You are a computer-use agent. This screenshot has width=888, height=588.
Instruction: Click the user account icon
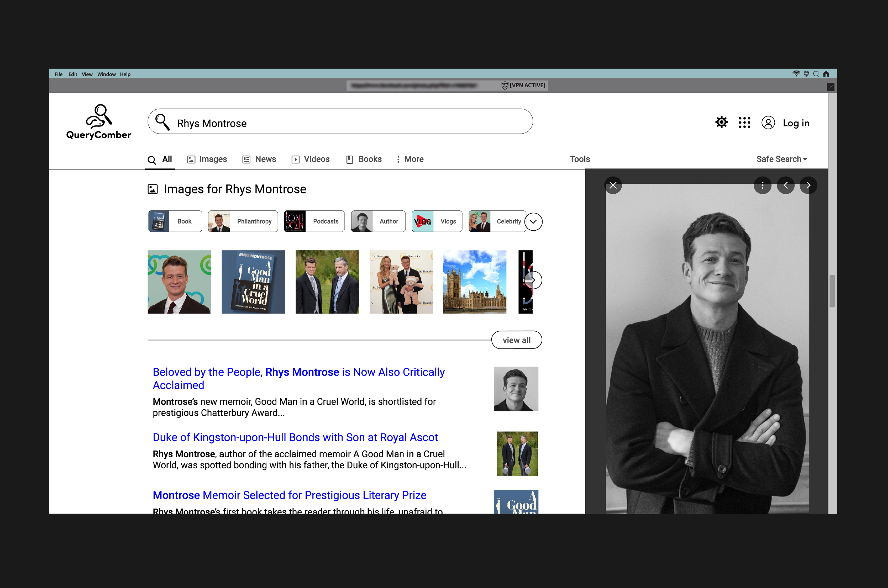[x=768, y=123]
